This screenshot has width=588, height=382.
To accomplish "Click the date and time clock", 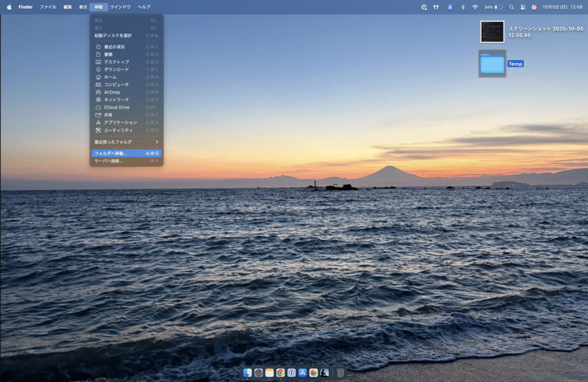I will [560, 7].
